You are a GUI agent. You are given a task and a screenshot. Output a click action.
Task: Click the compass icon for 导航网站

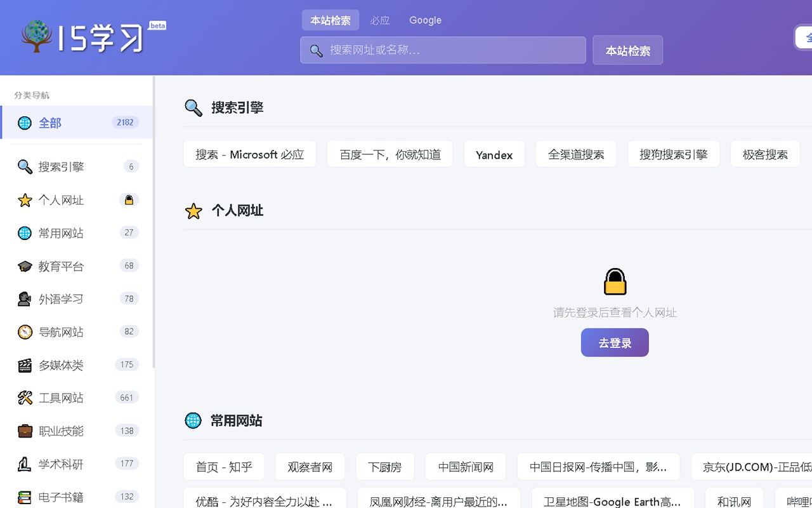(25, 332)
